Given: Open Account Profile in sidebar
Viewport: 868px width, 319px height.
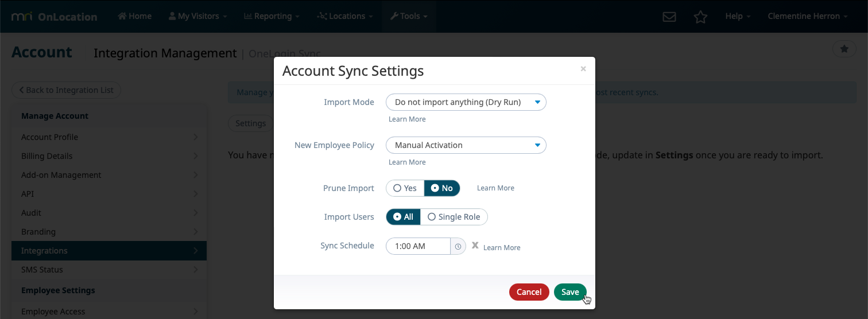Looking at the screenshot, I should pos(109,137).
